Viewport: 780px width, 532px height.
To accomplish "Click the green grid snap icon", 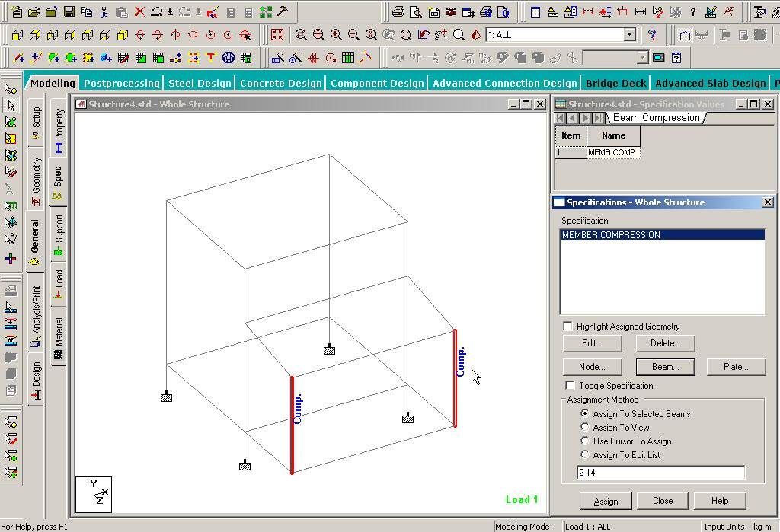I will click(x=348, y=58).
